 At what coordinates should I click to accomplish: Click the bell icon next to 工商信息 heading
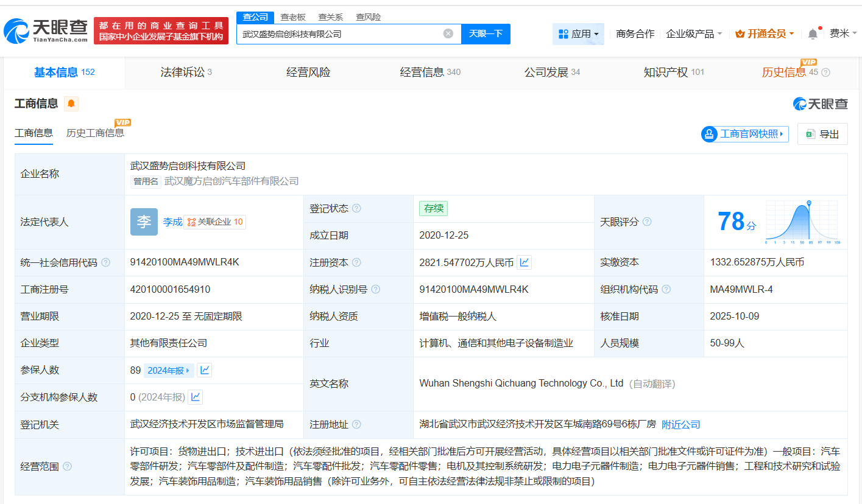tap(71, 103)
